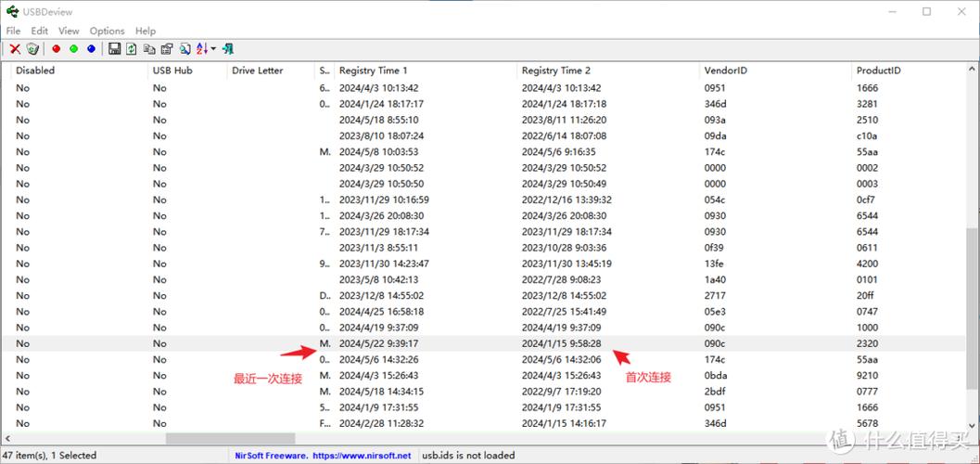Select the cell '2024/1/15 14:16:17'
The image size is (980, 464).
click(564, 423)
